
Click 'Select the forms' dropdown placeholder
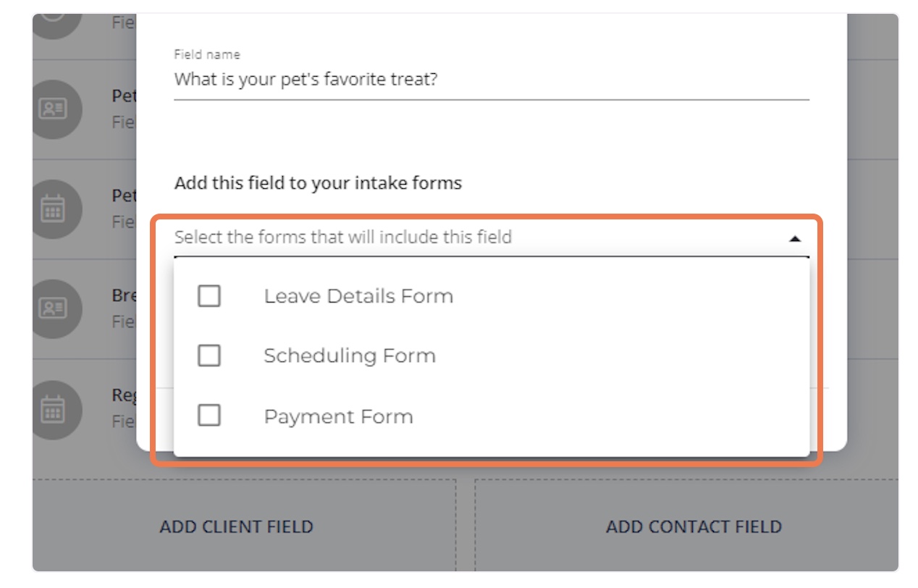tap(343, 237)
